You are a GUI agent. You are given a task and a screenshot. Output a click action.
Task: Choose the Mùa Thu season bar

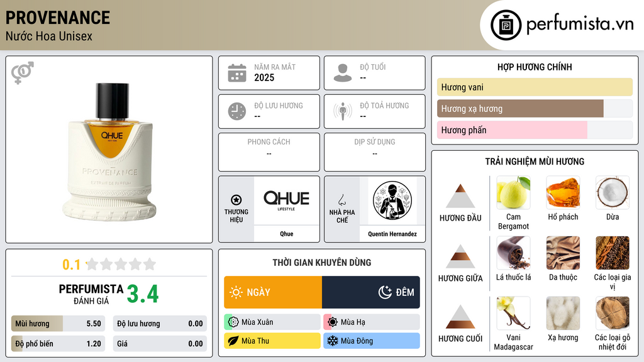272,341
